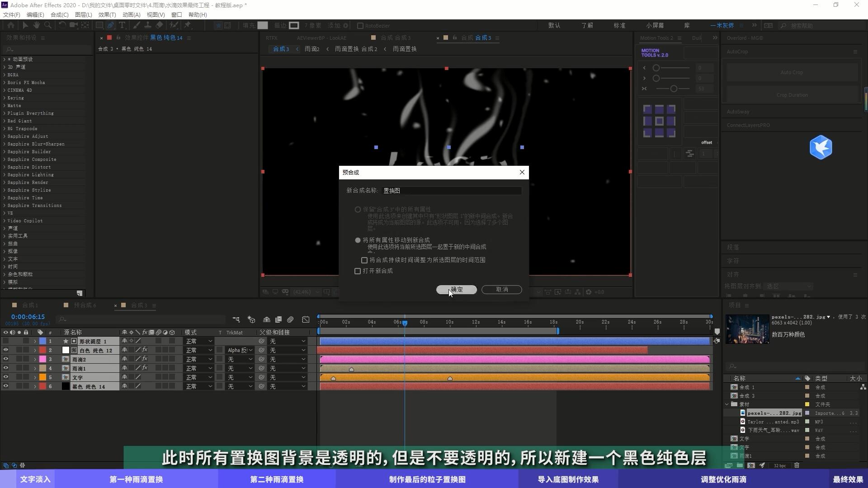Click current time indicator on timeline ruler
Image resolution: width=868 pixels, height=488 pixels.
405,323
